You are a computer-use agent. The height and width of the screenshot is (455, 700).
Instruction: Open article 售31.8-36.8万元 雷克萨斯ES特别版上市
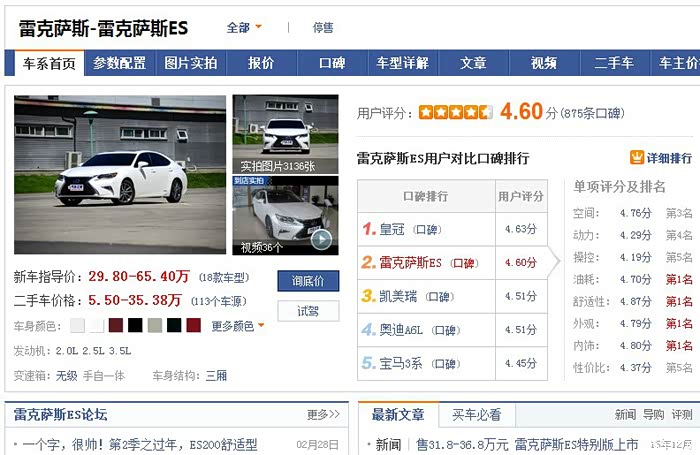click(527, 445)
